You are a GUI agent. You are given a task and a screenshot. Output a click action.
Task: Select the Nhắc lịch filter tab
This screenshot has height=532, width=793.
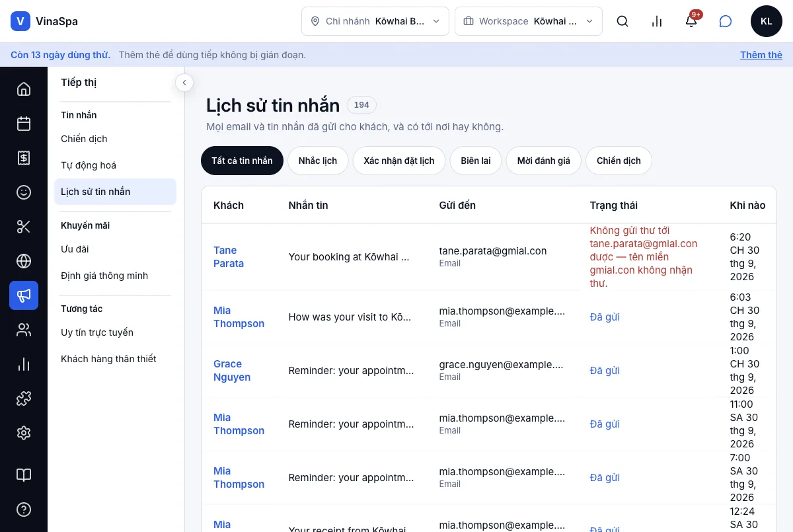318,161
